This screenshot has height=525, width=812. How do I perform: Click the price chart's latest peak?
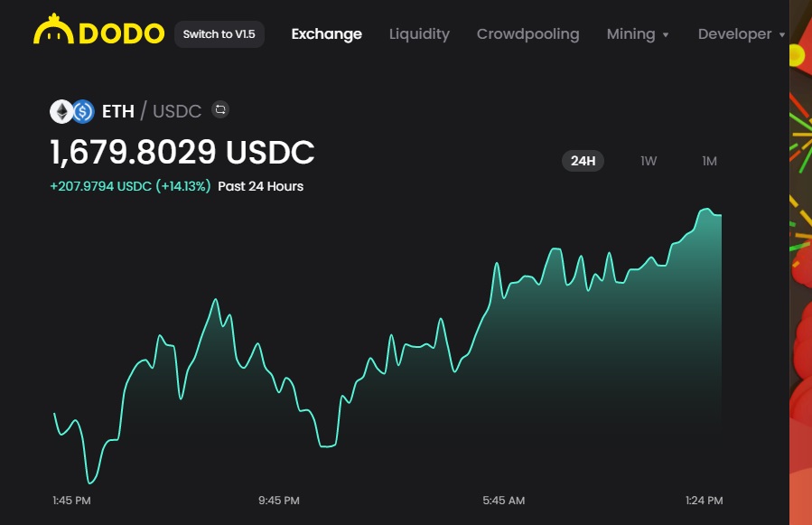click(x=705, y=210)
